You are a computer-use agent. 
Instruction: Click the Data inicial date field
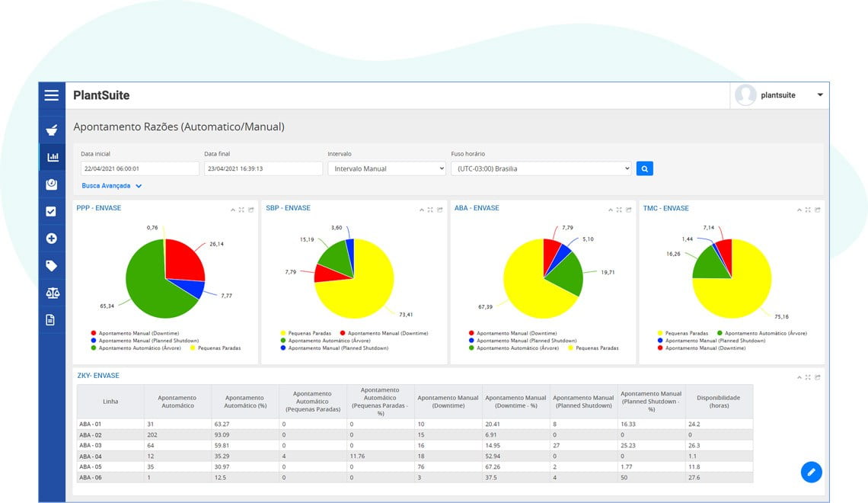point(139,168)
